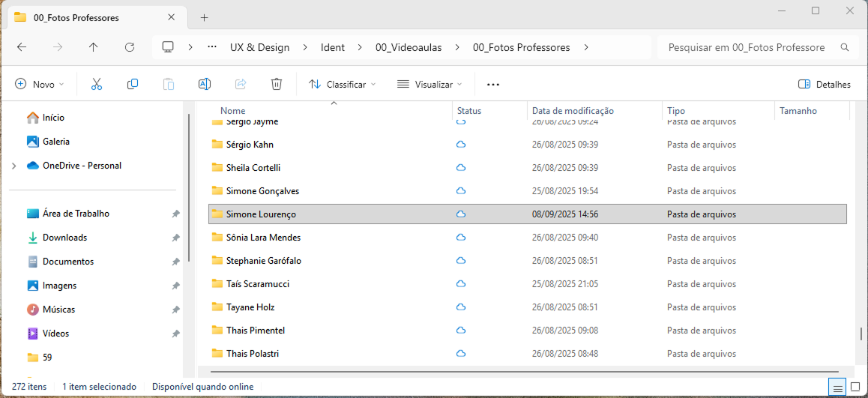The width and height of the screenshot is (868, 398).
Task: Open the Novo dropdown menu
Action: pyautogui.click(x=40, y=85)
